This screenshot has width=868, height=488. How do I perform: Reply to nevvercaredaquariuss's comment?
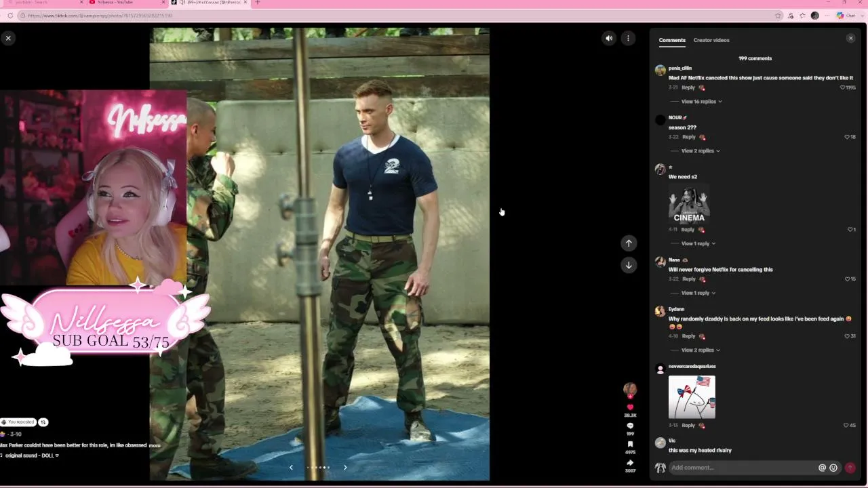[688, 426]
